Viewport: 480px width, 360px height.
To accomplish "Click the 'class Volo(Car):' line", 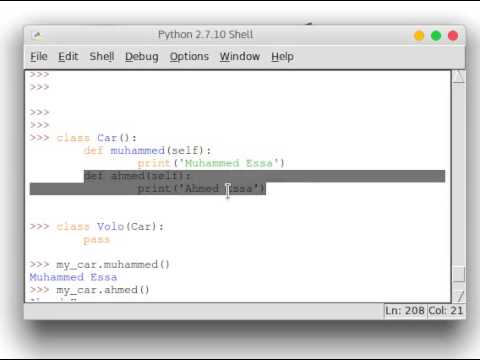I will 110,227.
